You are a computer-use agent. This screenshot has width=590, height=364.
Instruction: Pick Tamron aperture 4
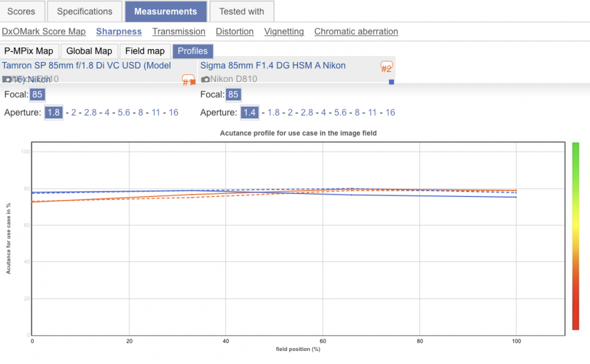click(107, 113)
